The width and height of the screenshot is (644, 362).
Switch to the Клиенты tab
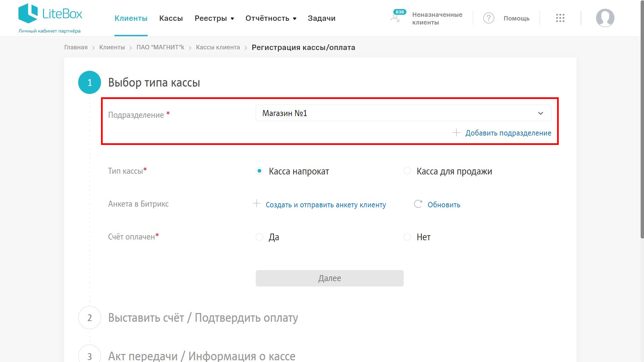pyautogui.click(x=131, y=18)
